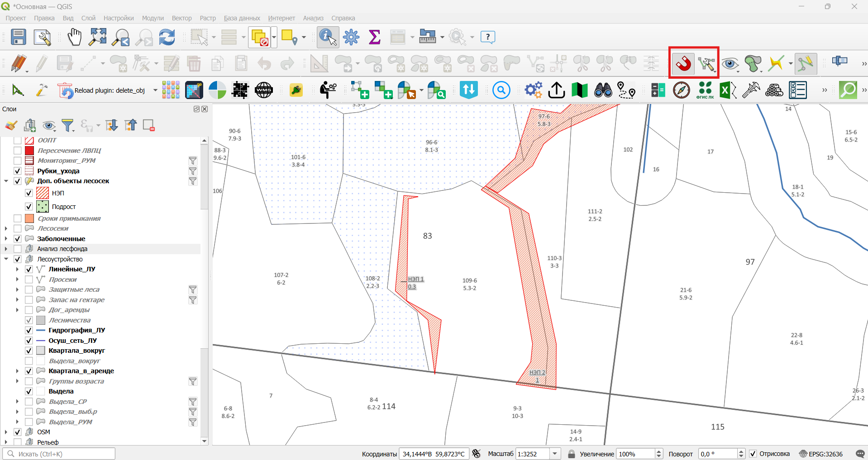
Task: Uncheck the Рубки_ухода layer checkbox
Action: click(18, 171)
